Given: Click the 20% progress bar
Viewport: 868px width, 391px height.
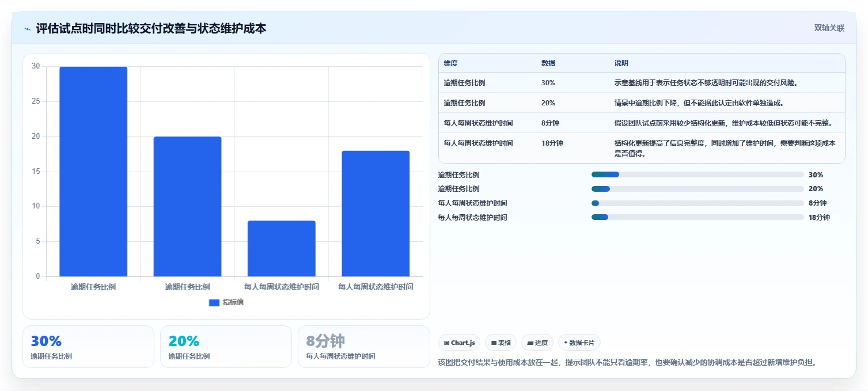Looking at the screenshot, I should [x=698, y=189].
